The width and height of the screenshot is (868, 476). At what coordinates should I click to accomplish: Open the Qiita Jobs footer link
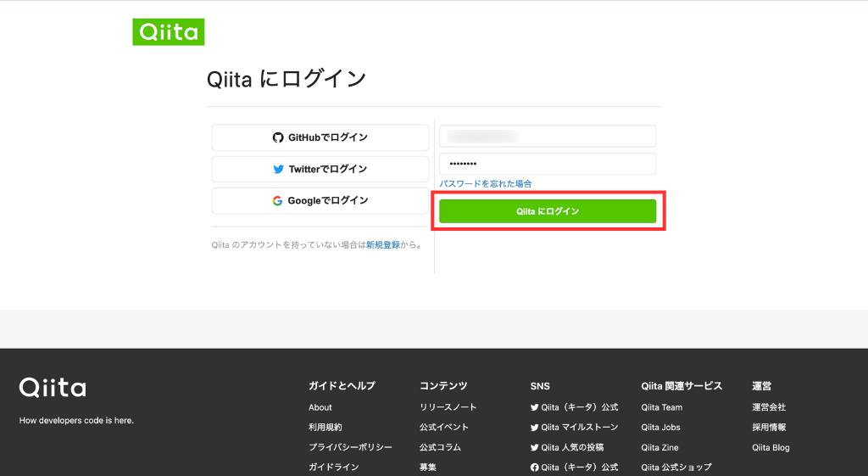[x=660, y=428]
